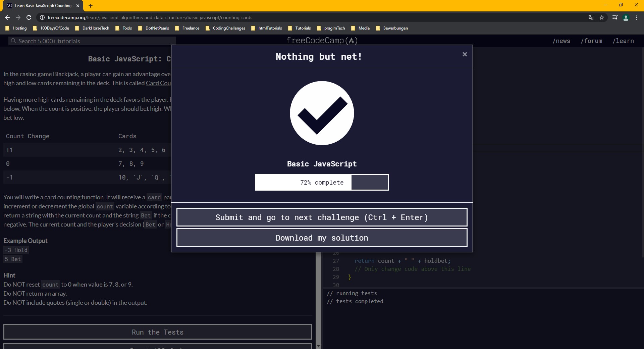Open the Freelance bookmark folder
Image resolution: width=644 pixels, height=349 pixels.
coord(187,28)
